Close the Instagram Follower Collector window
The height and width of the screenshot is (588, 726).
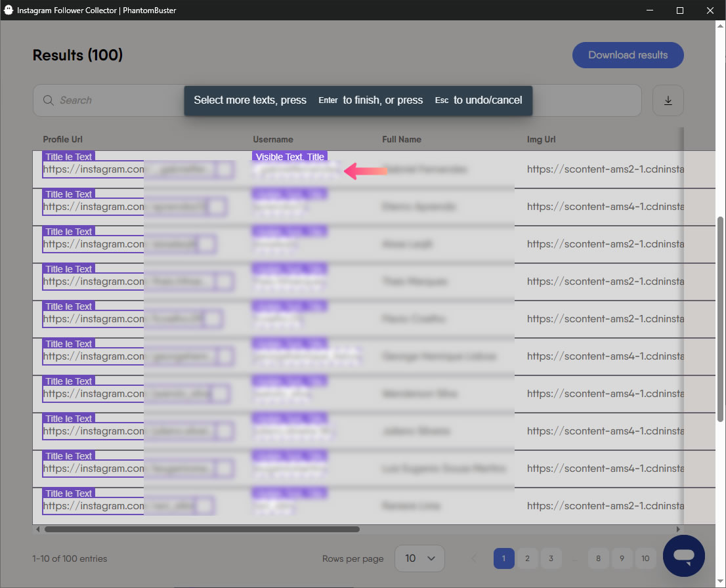coord(710,10)
